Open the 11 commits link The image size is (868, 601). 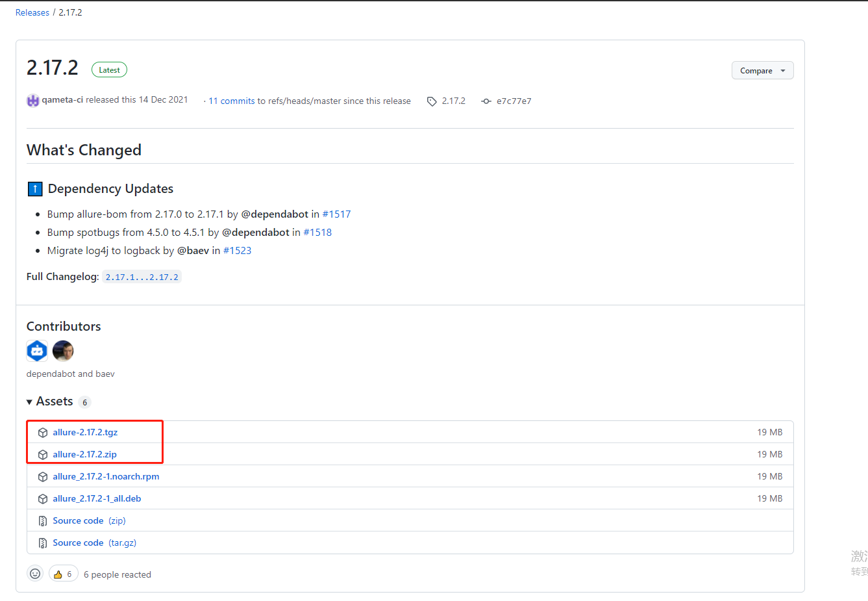pos(232,101)
